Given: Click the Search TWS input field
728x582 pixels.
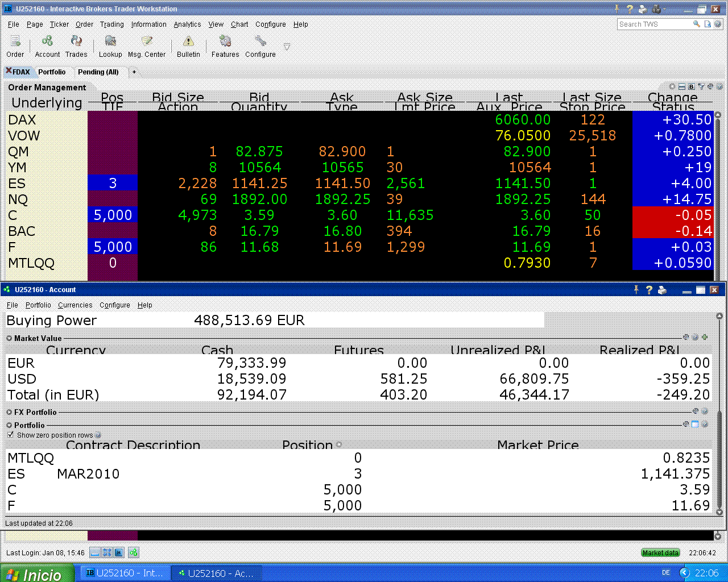Looking at the screenshot, I should click(653, 24).
